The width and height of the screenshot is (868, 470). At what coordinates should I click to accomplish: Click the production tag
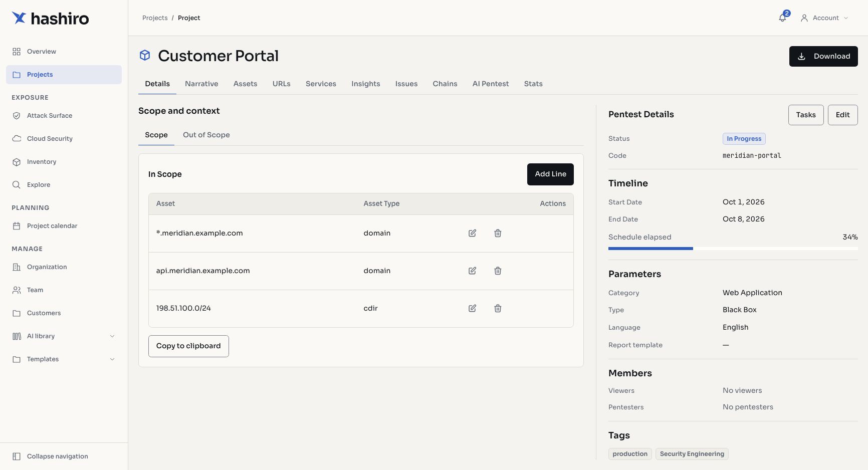click(630, 454)
